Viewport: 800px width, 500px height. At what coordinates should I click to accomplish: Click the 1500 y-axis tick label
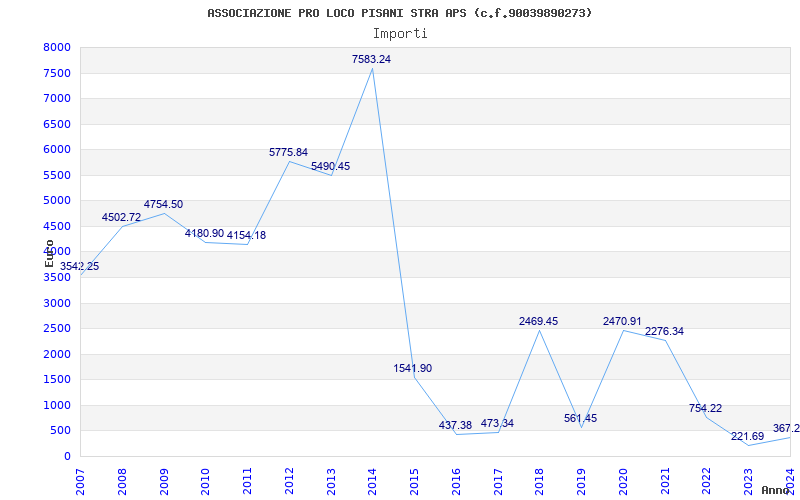[57, 380]
